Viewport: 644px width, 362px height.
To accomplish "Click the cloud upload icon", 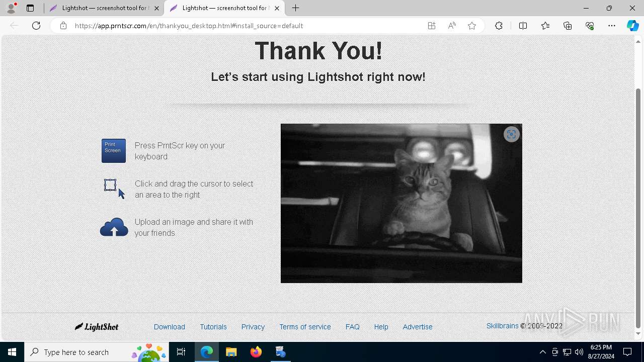I will (114, 227).
